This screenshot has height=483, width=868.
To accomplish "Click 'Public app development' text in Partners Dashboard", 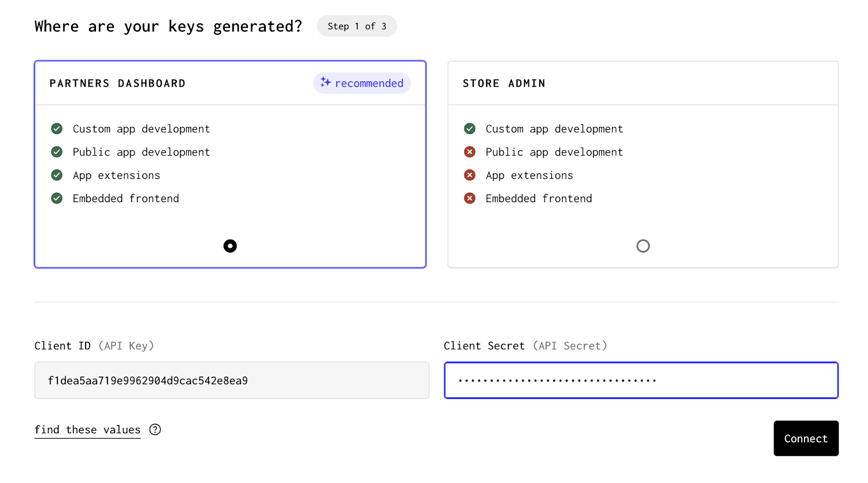I will [x=141, y=152].
